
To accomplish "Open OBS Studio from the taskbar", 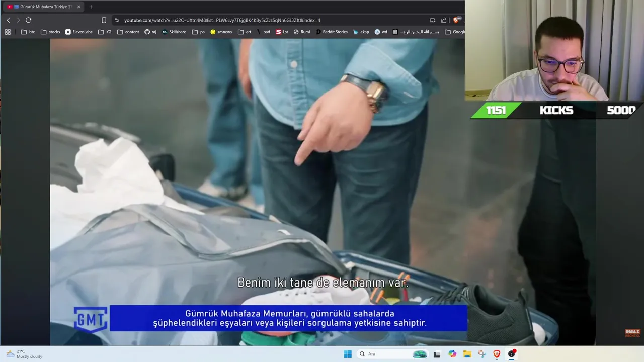I will [x=512, y=354].
